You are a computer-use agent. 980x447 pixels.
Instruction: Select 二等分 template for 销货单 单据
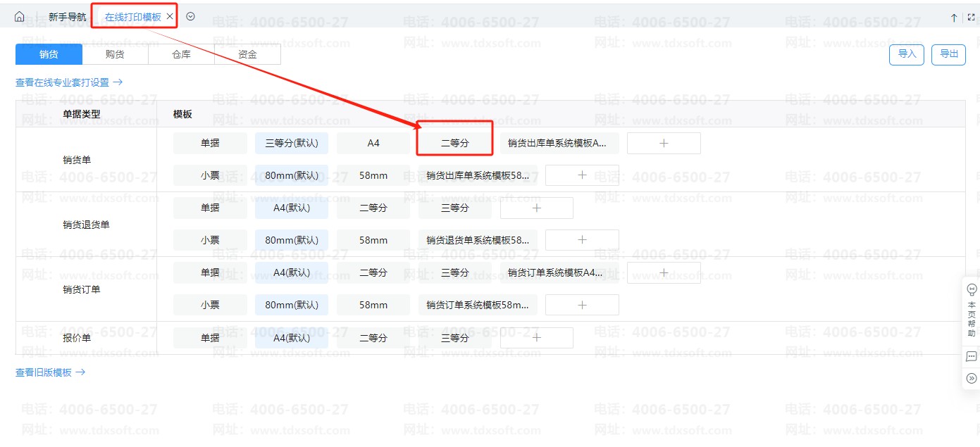[455, 143]
